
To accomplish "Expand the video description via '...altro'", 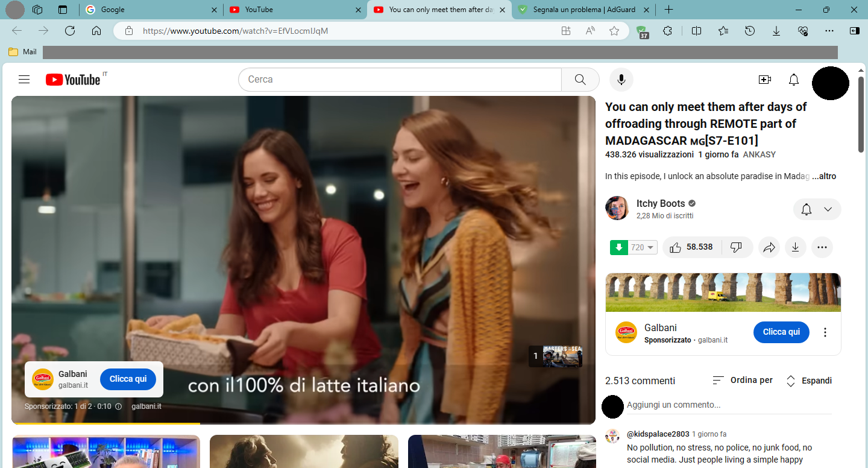I will point(825,175).
